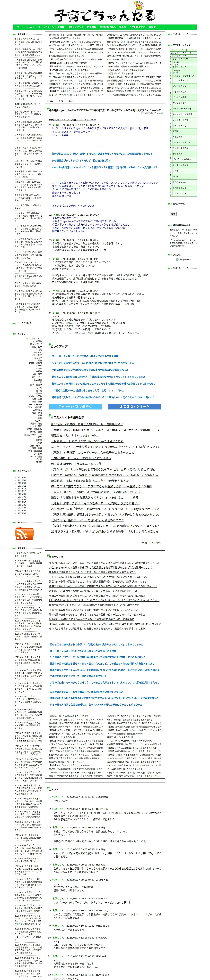Open the Yahoo link in access ranking
The height and width of the screenshot is (980, 210).
(x=175, y=177)
